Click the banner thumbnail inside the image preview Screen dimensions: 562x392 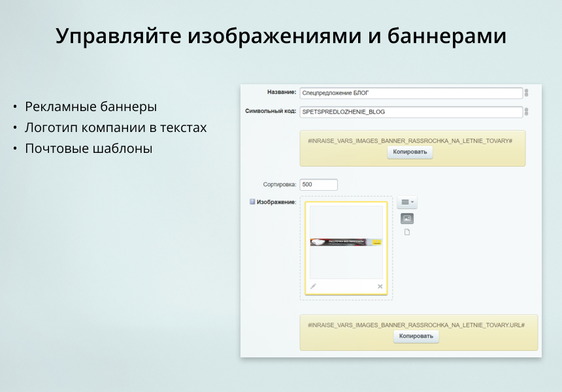click(346, 242)
